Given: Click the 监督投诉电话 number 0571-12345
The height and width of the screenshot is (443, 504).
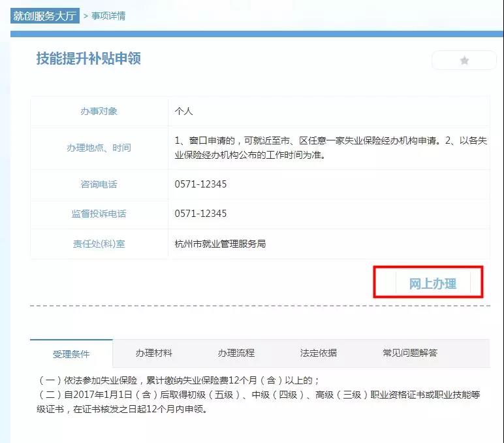Looking at the screenshot, I should point(201,214).
